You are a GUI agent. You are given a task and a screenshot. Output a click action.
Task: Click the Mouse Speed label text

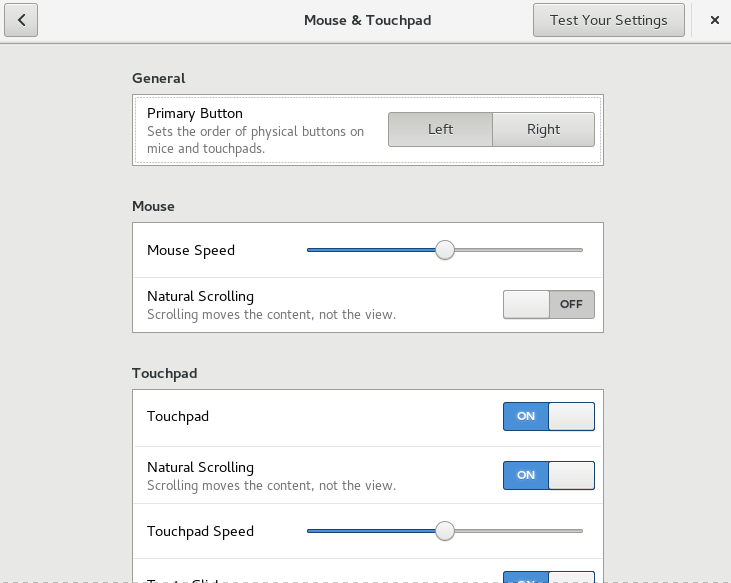pyautogui.click(x=191, y=250)
